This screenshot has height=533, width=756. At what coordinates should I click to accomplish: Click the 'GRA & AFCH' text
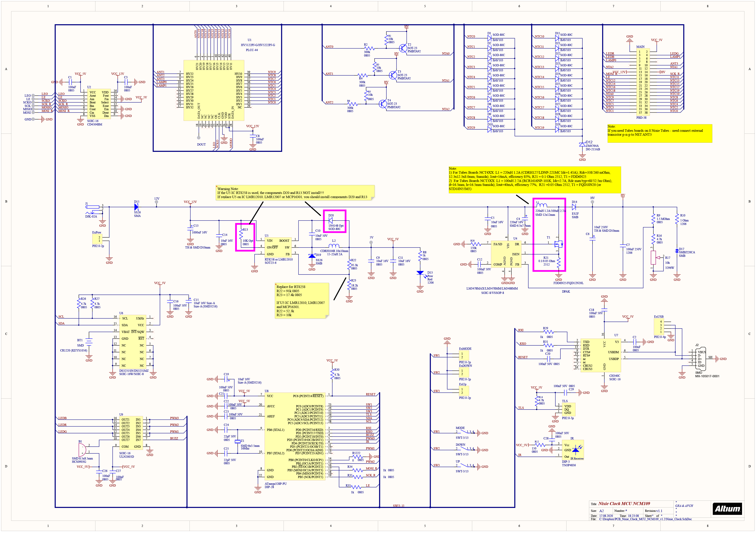(x=684, y=506)
